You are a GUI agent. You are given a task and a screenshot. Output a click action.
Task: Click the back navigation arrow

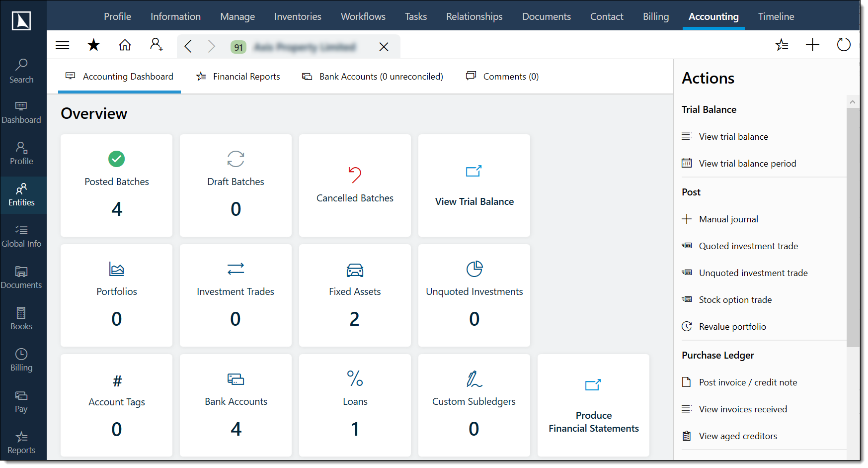click(188, 46)
